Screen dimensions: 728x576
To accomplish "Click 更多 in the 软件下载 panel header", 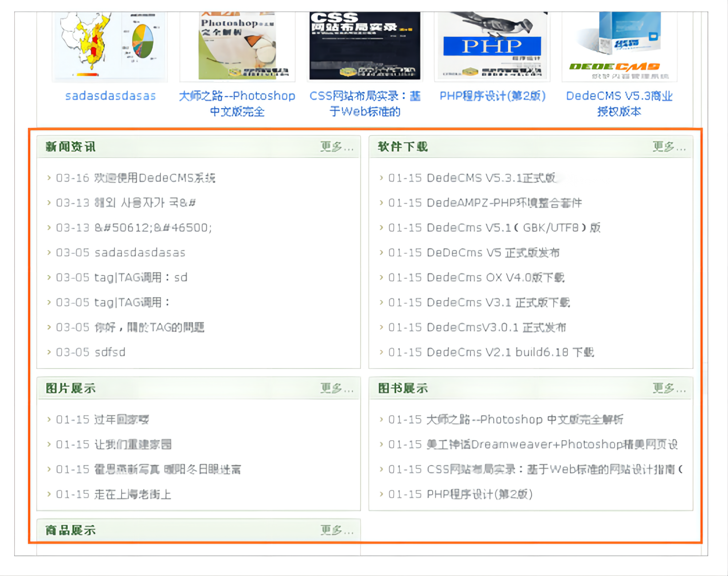I will coord(669,147).
